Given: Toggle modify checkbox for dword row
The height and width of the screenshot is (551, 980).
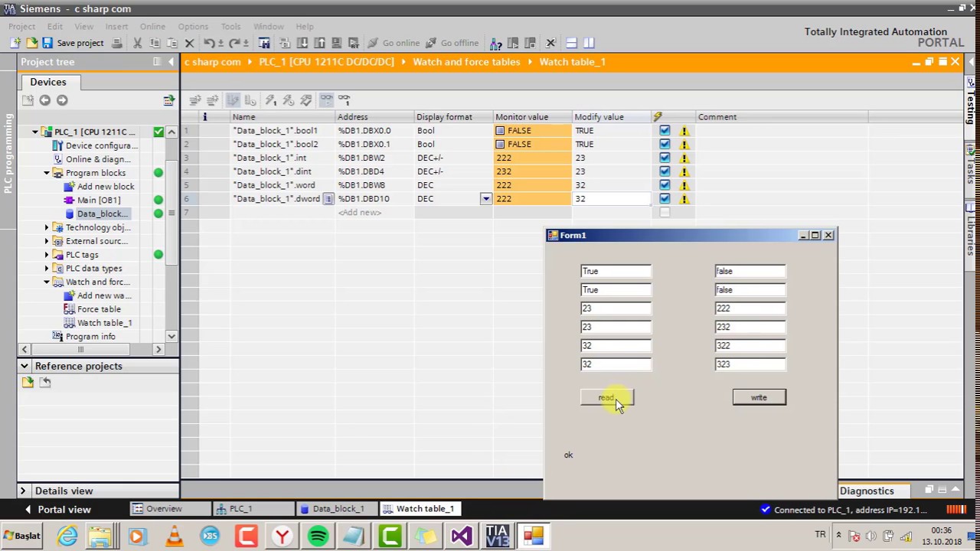Looking at the screenshot, I should 665,199.
